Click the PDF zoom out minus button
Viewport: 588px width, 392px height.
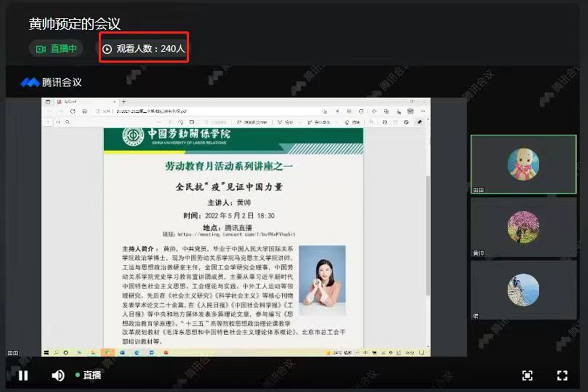[159, 122]
